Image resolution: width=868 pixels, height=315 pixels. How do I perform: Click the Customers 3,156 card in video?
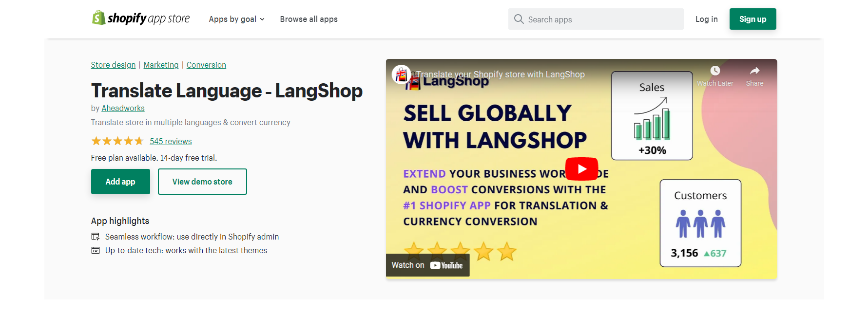[700, 223]
